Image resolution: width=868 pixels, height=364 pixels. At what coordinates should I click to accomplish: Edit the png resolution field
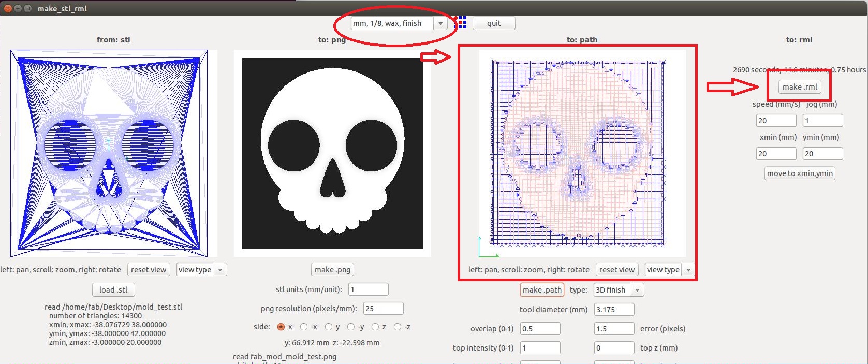(383, 309)
